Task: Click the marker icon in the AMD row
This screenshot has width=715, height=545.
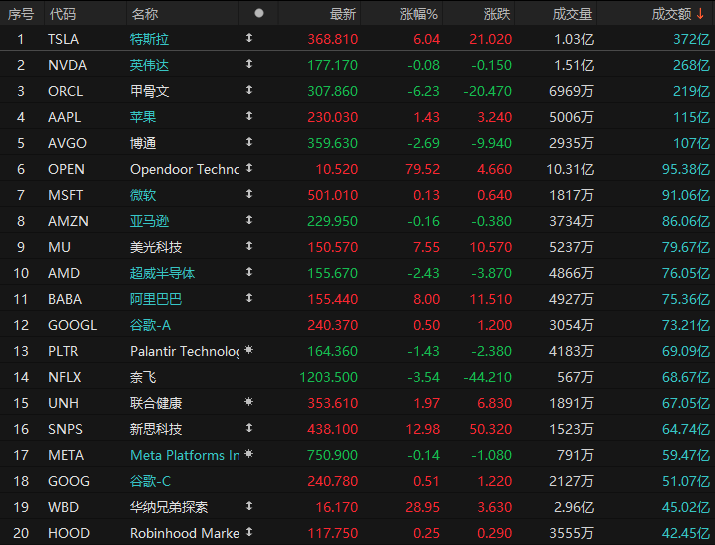Action: click(x=249, y=272)
